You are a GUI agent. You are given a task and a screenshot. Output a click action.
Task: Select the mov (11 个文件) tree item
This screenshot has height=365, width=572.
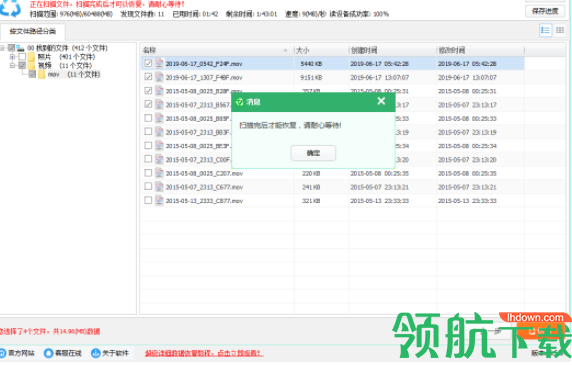pyautogui.click(x=74, y=74)
